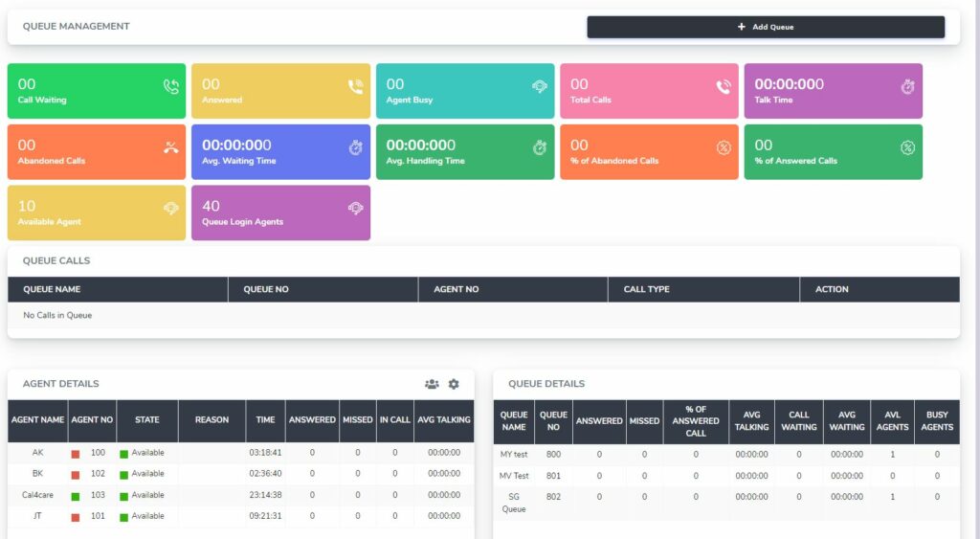
Task: Click green Available state indicator for BK
Action: pyautogui.click(x=123, y=475)
